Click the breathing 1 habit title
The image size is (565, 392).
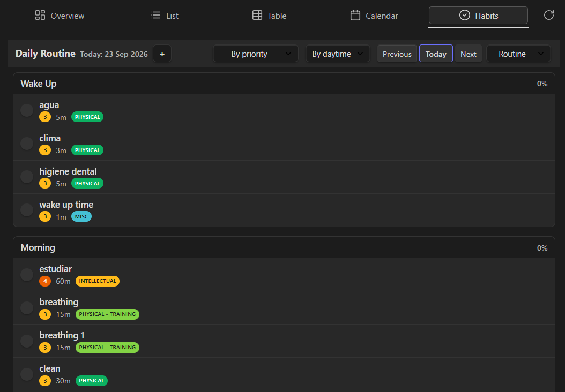pyautogui.click(x=62, y=335)
